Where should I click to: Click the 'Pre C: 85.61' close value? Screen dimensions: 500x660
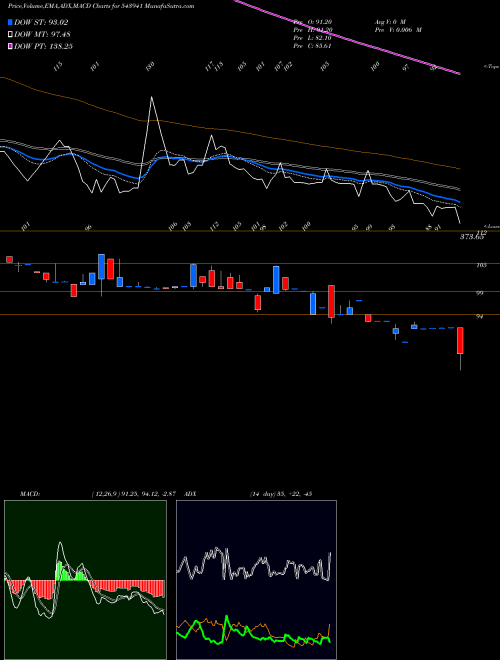coord(313,46)
